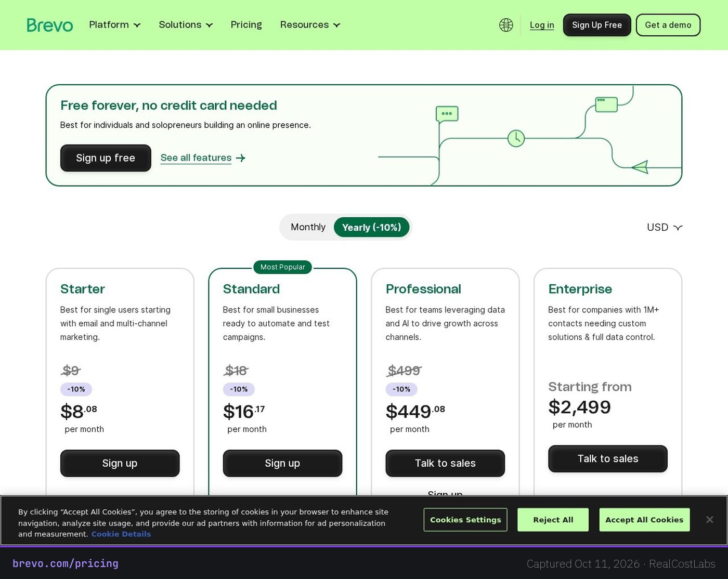Close the cookie banner with X
Image resolution: width=728 pixels, height=579 pixels.
coord(709,520)
